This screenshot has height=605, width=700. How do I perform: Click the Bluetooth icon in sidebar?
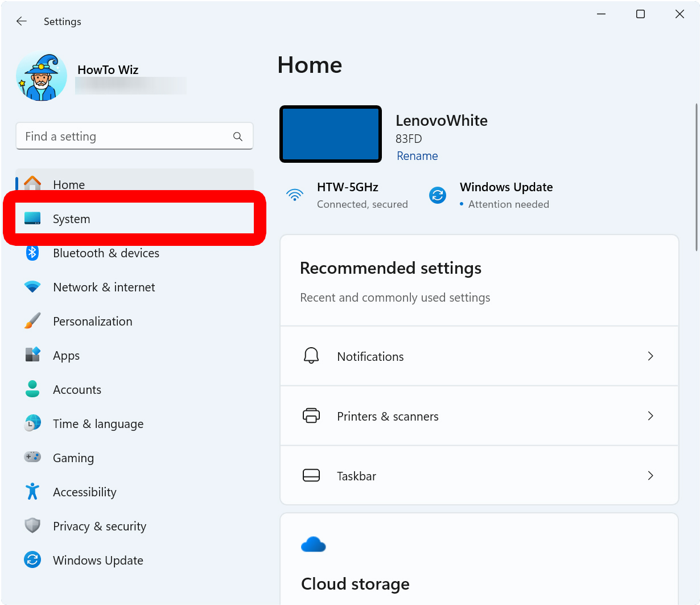click(x=32, y=253)
